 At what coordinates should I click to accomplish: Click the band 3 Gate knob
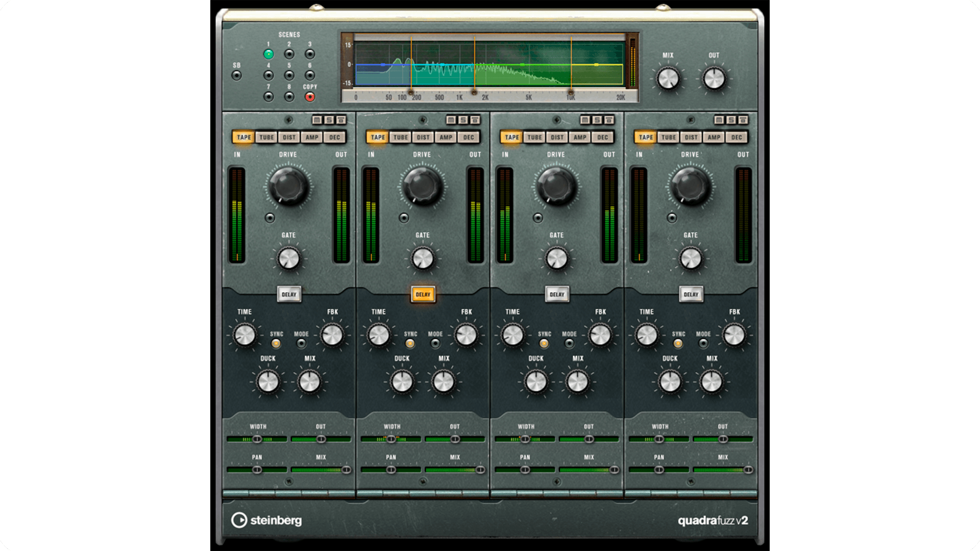[557, 259]
